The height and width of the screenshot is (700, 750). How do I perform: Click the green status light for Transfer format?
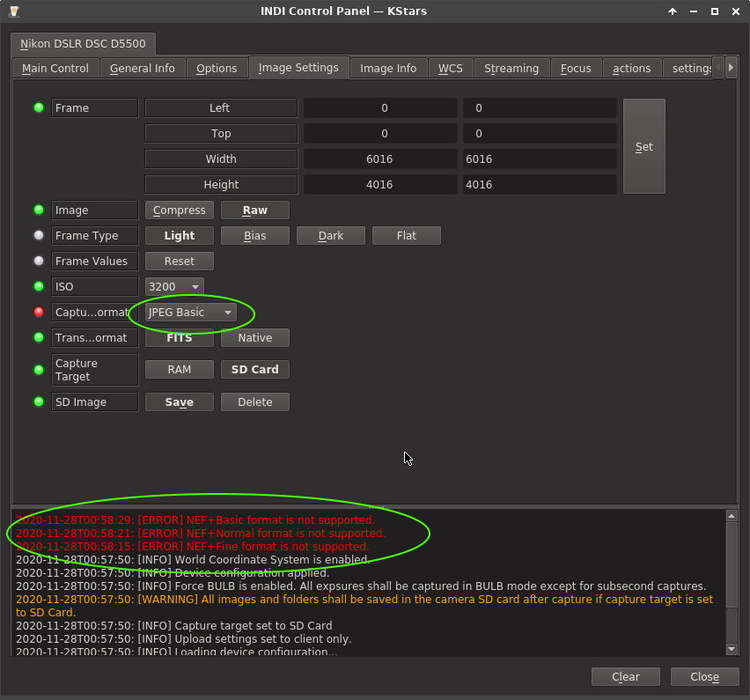[39, 337]
